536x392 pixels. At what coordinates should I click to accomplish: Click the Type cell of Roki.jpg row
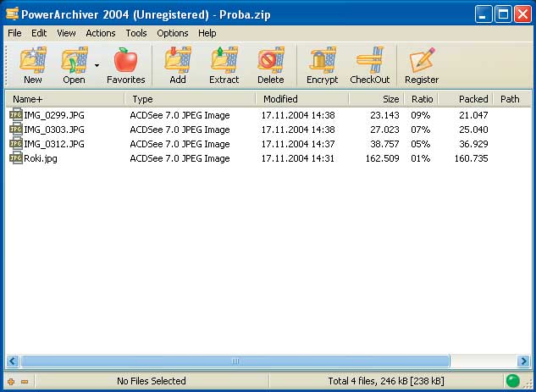[x=180, y=158]
